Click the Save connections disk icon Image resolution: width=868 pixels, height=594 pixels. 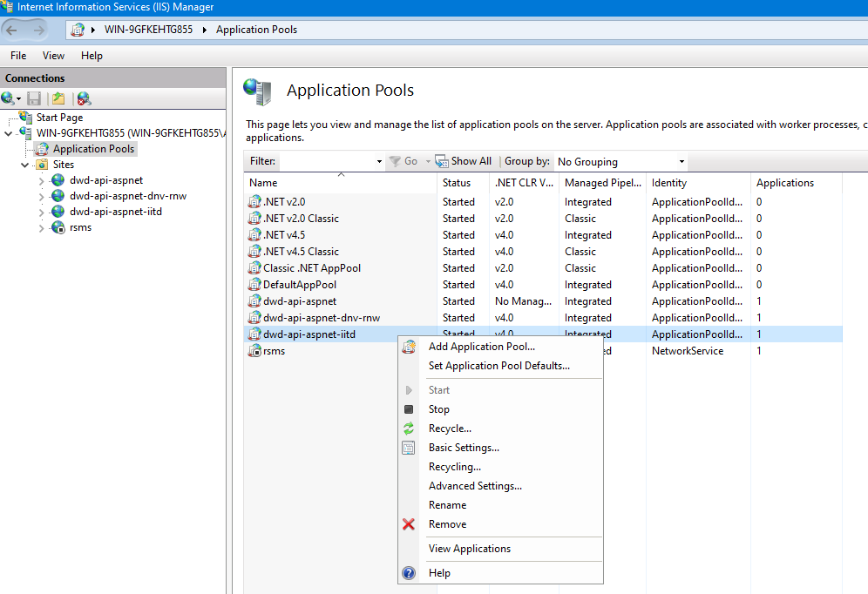click(34, 98)
